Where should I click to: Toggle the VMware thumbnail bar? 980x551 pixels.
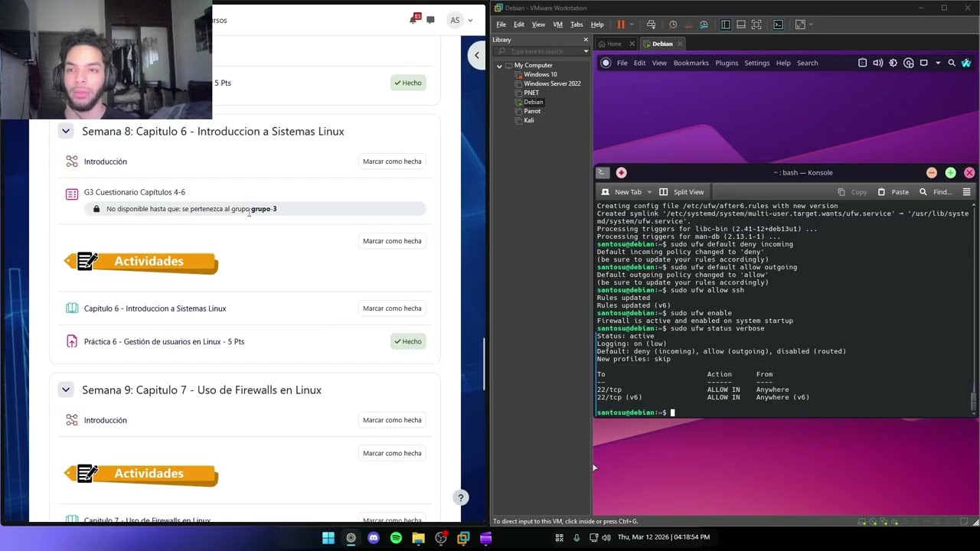[741, 24]
